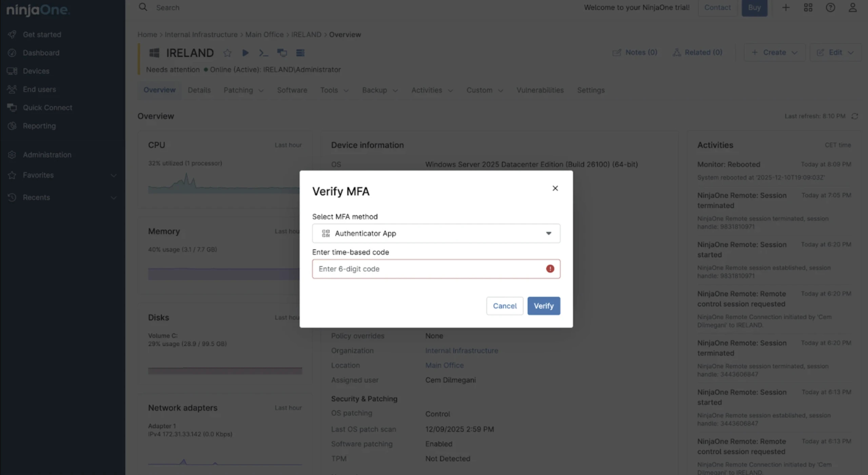868x475 pixels.
Task: Switch to the Settings tab
Action: click(591, 90)
